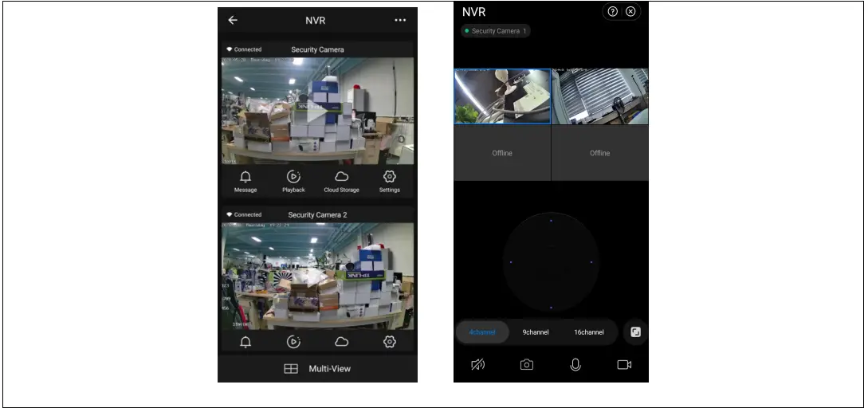The image size is (868, 412).
Task: Go back using the arrow in NVR header
Action: (233, 20)
